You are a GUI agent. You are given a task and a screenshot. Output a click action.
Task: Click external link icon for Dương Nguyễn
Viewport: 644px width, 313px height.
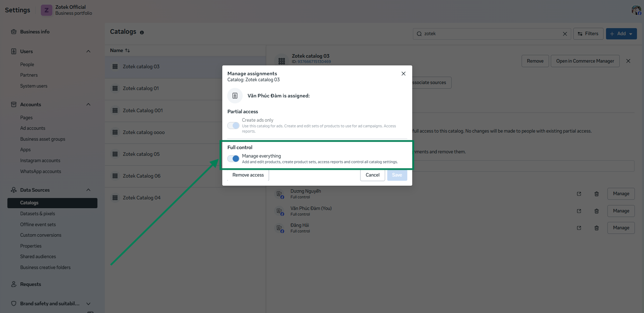point(579,194)
